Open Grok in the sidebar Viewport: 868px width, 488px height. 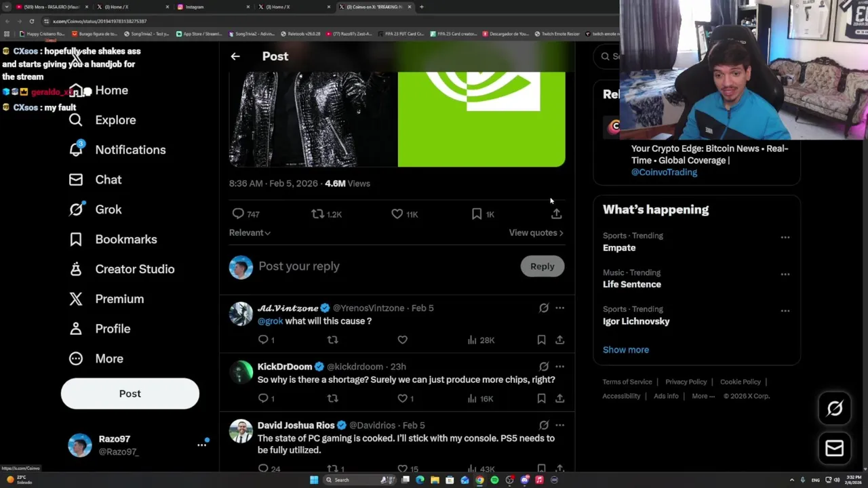[x=96, y=209]
